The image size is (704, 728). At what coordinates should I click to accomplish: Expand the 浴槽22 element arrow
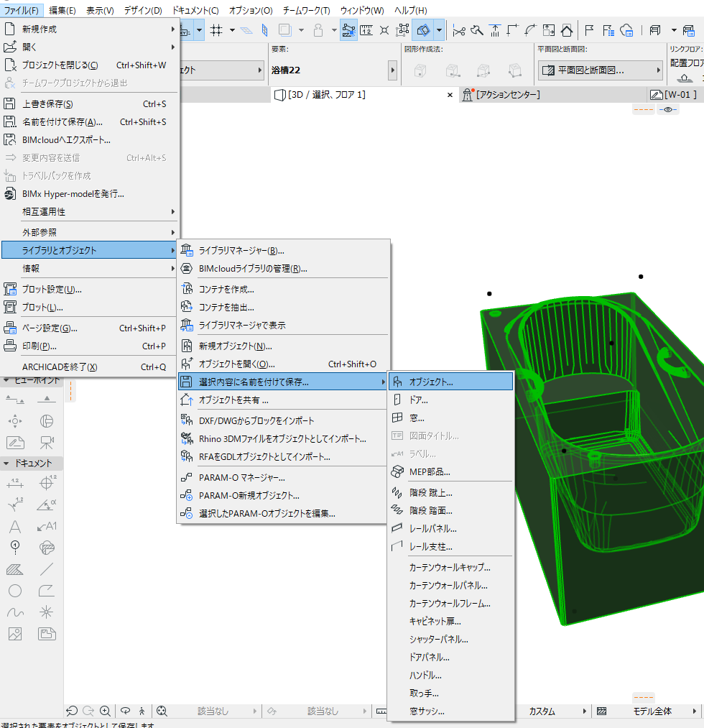(393, 70)
